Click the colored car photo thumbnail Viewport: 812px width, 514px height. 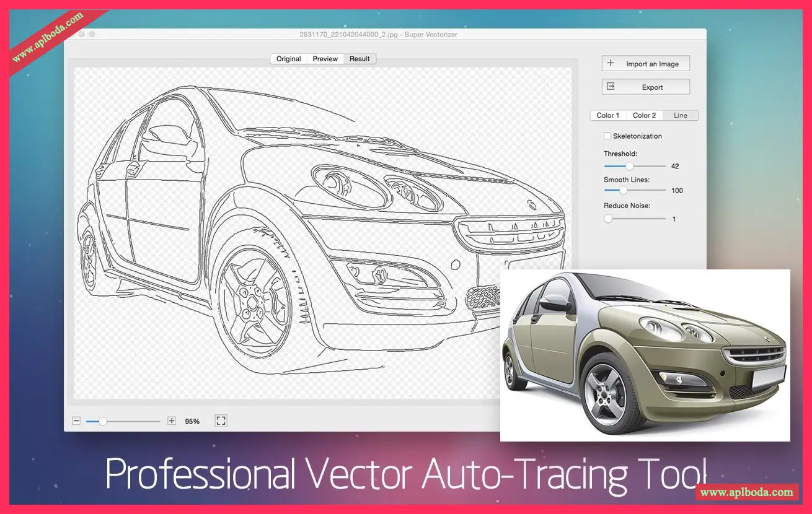pos(645,355)
